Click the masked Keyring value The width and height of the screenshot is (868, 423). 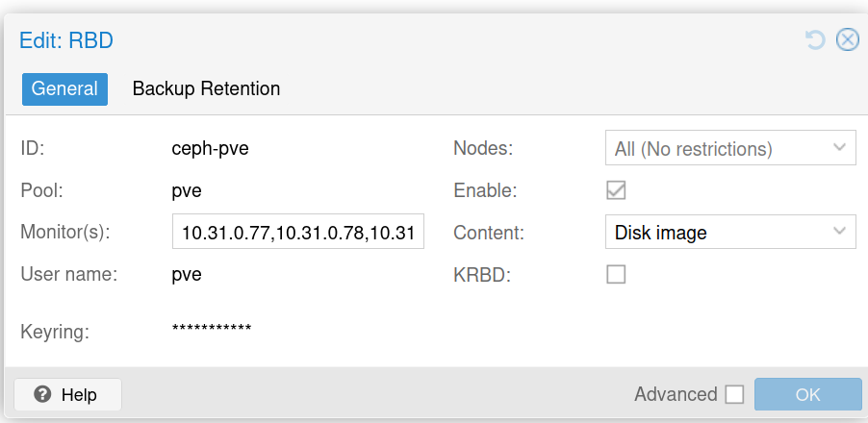212,330
